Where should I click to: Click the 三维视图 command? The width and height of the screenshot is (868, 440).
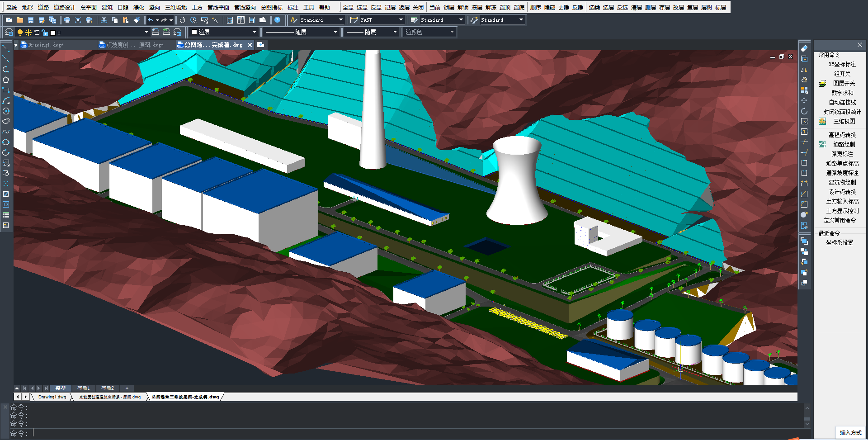click(844, 121)
